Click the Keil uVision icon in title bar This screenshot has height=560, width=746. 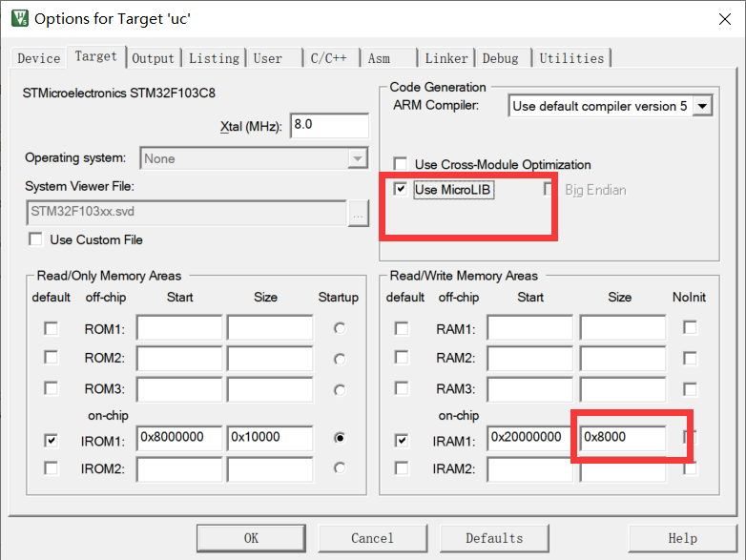click(20, 18)
